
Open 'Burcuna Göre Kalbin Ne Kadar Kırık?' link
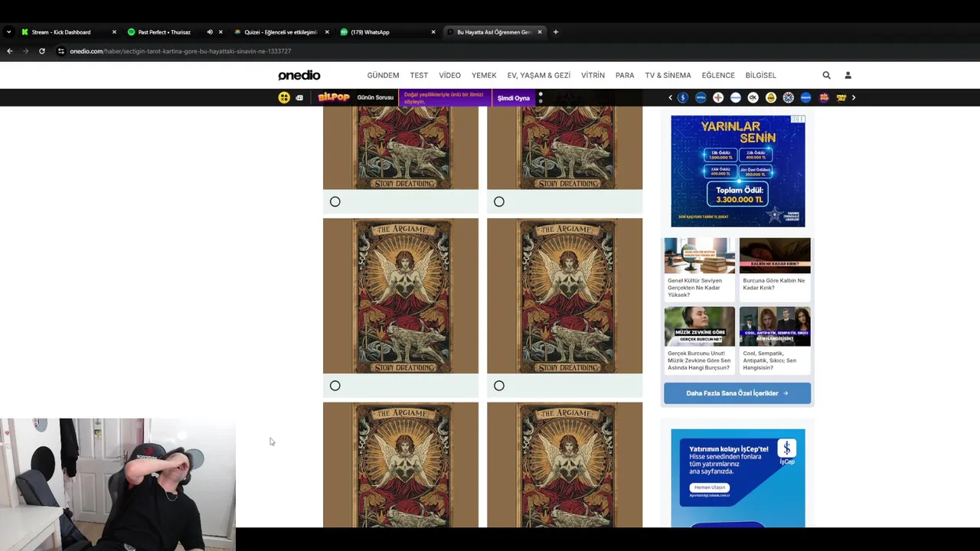click(x=774, y=284)
